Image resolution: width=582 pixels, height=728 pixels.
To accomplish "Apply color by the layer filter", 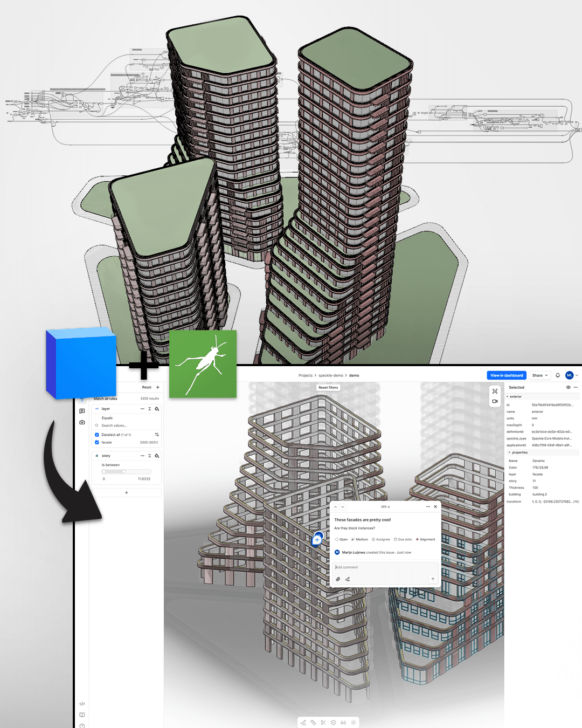I will click(157, 409).
